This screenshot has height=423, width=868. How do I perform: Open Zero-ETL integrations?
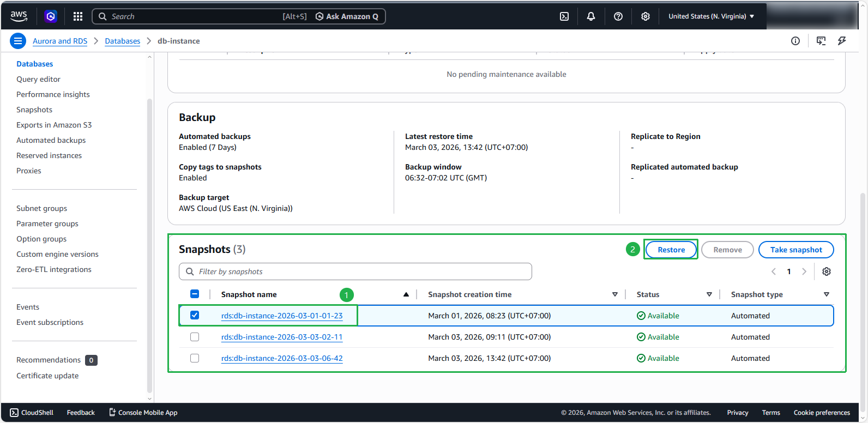pyautogui.click(x=54, y=269)
